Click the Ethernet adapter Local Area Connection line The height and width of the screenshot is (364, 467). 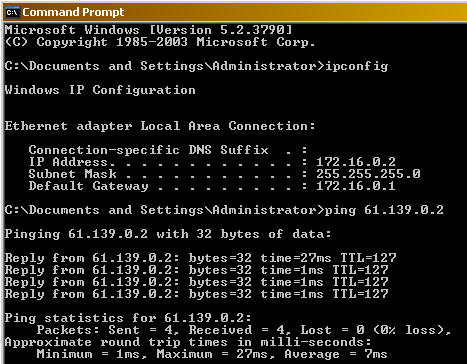(x=160, y=126)
